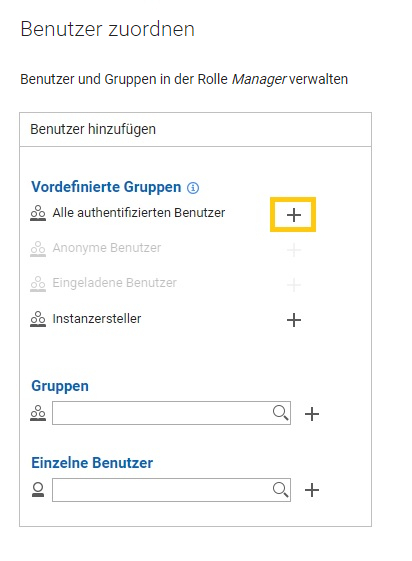Focus the Einzelne Benutzer search input
The height and width of the screenshot is (561, 412).
pos(171,490)
